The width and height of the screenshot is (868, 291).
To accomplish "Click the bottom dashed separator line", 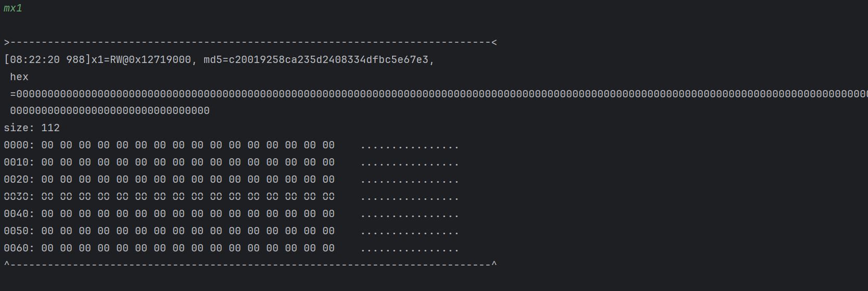I will point(250,265).
